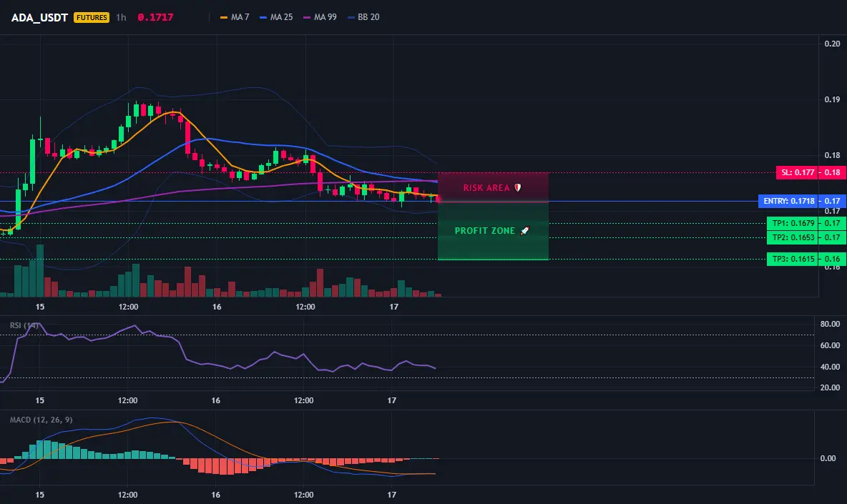Viewport: 847px width, 504px height.
Task: Click the SL: 0.177 stop-loss tag
Action: pyautogui.click(x=798, y=173)
